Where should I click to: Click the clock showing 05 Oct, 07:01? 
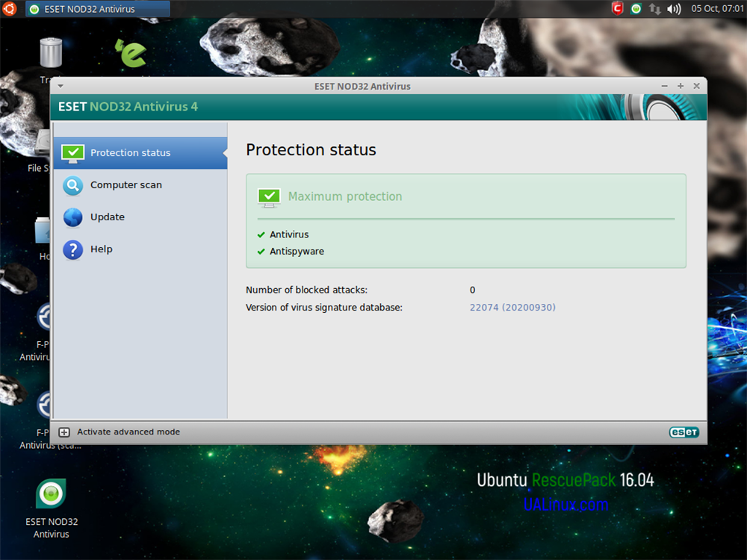click(717, 8)
